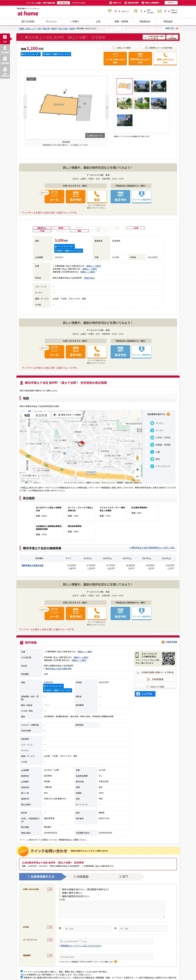
Task: Open the 一戸建て menu
Action: click(75, 22)
